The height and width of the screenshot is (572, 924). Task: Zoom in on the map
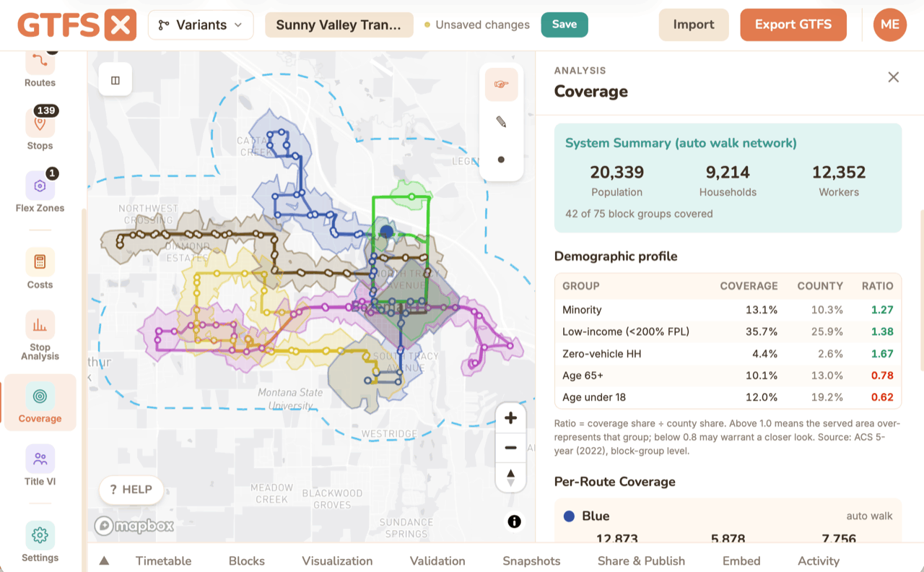coord(510,418)
